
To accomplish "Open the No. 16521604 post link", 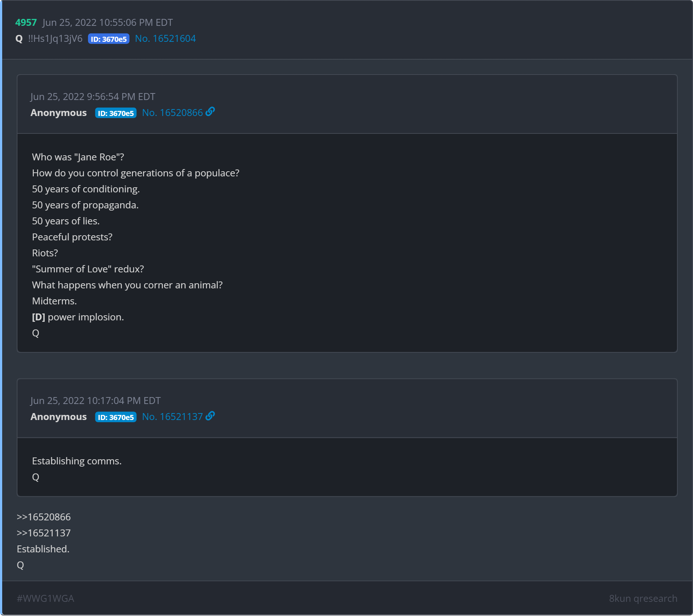I will tap(165, 39).
